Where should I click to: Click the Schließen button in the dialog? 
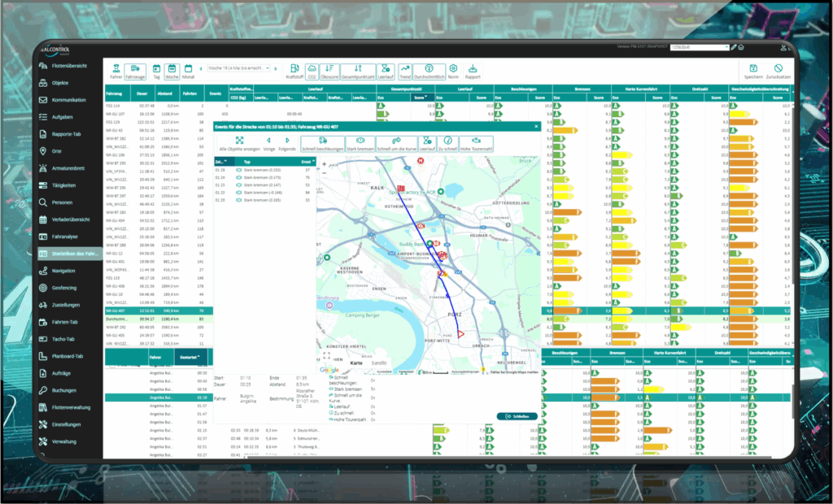516,416
